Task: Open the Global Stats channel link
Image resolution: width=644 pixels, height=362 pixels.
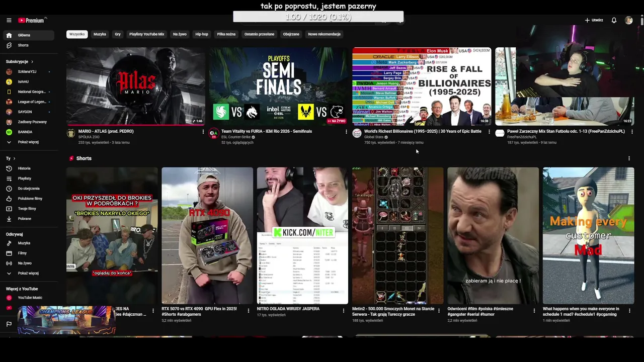Action: tap(374, 137)
